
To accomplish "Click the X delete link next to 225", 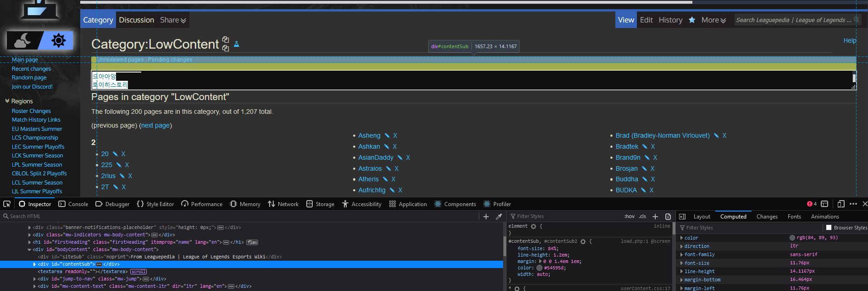I will tap(127, 165).
